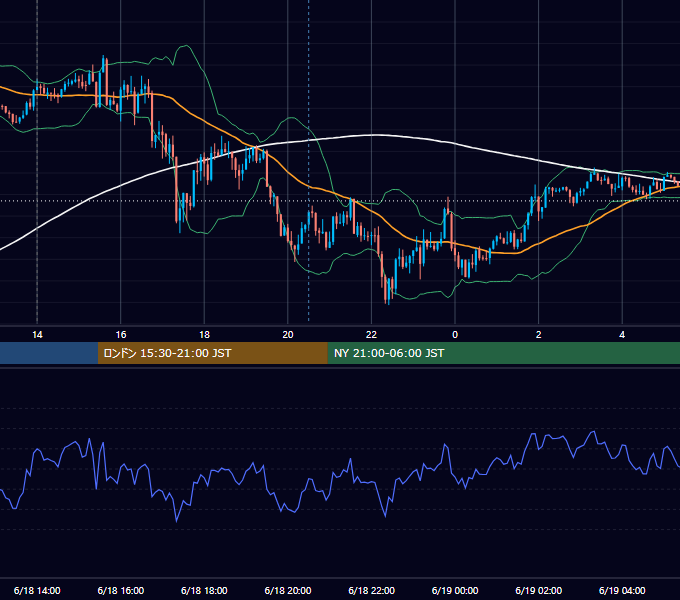Click the 6/19 00:00 date label

(455, 590)
